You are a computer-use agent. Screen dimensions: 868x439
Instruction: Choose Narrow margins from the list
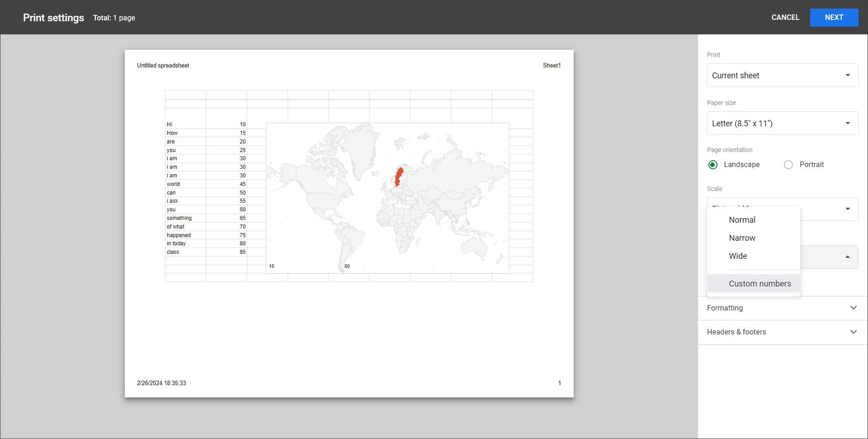pos(742,238)
